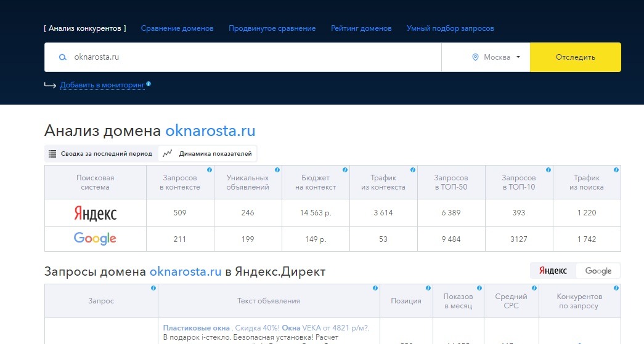The image size is (644, 344).
Task: Click Яндекс budget value 14 563 р.
Action: click(x=316, y=212)
